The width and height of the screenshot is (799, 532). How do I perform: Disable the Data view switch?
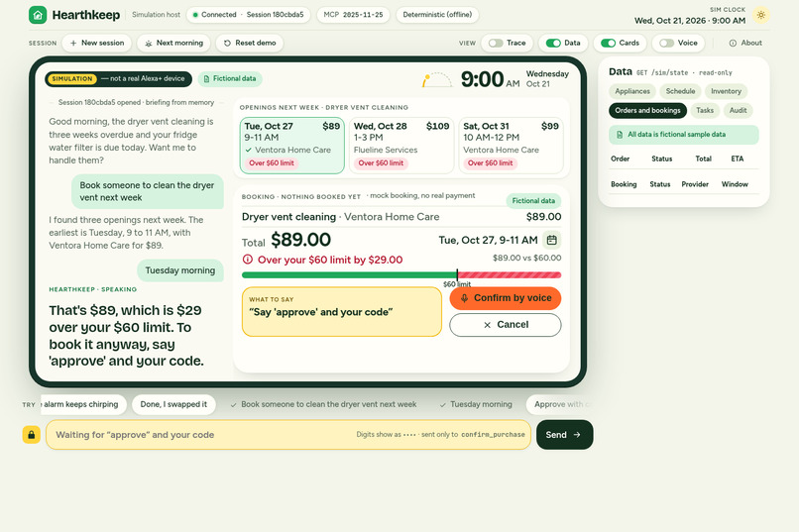point(553,44)
